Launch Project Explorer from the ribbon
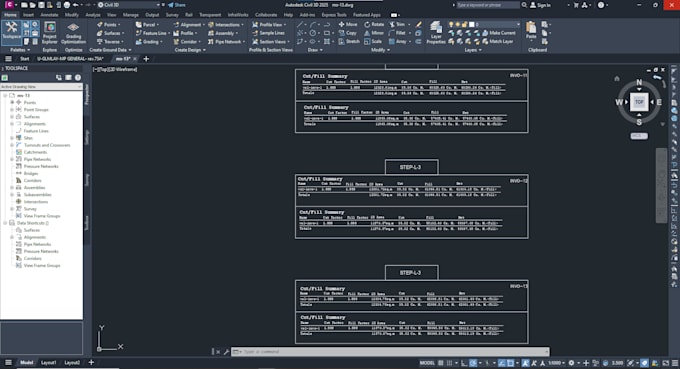Viewport: 680px width, 369px height. tap(49, 33)
